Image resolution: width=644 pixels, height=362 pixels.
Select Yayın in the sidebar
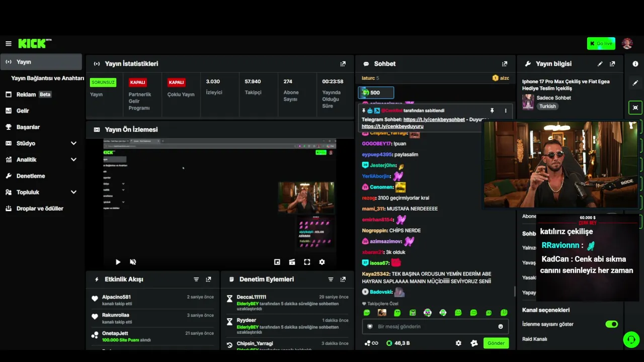pyautogui.click(x=41, y=62)
